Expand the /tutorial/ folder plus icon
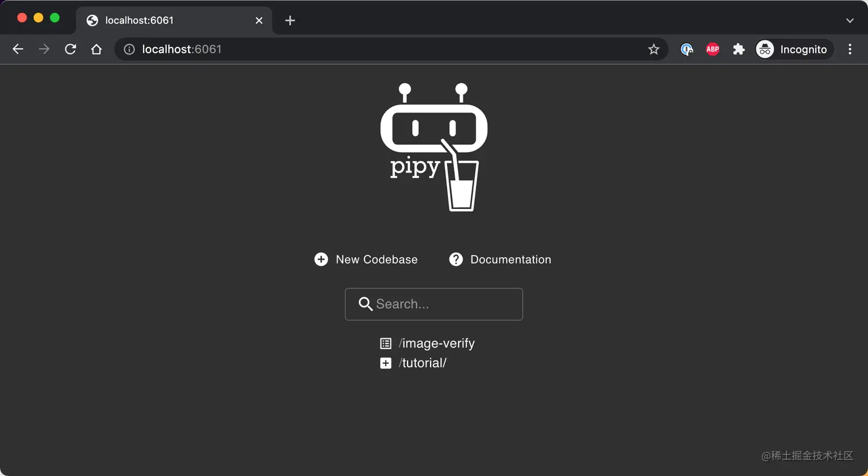The width and height of the screenshot is (868, 476). [386, 363]
